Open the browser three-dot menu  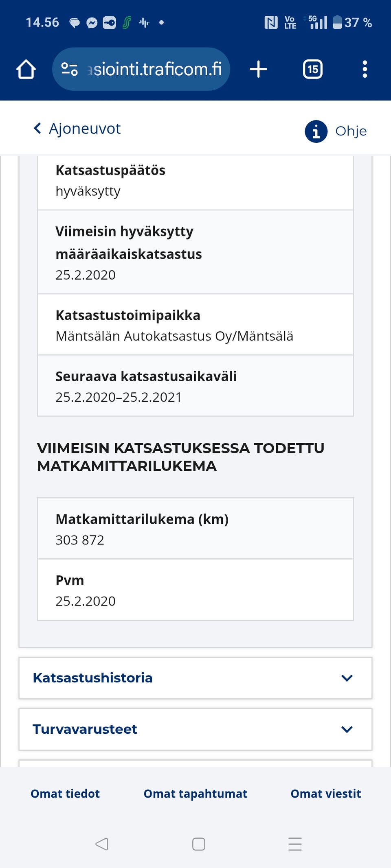point(365,69)
